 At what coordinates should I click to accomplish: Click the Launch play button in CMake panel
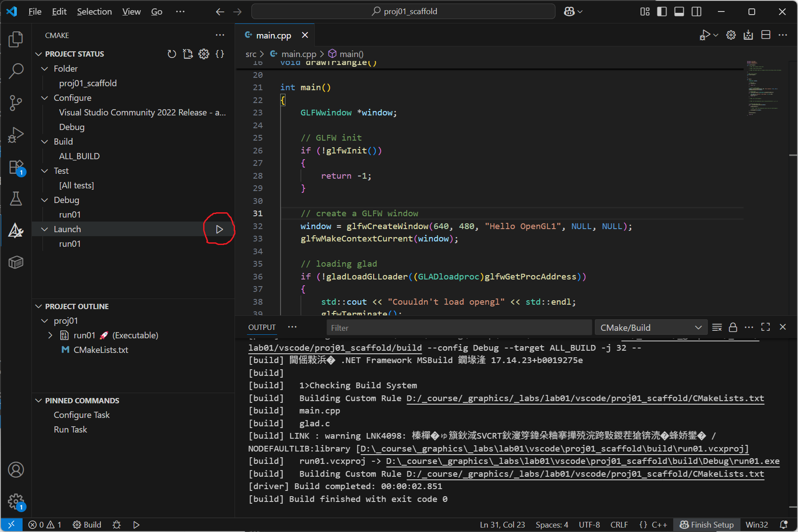(x=219, y=229)
